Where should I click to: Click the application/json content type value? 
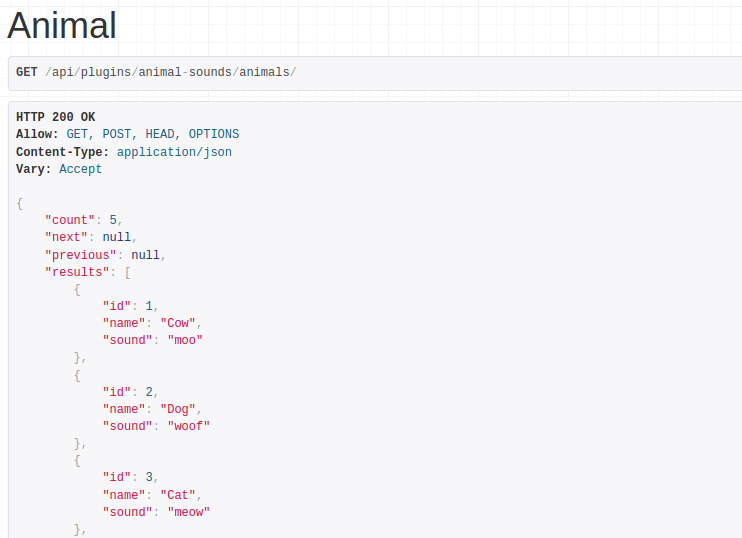[x=174, y=152]
